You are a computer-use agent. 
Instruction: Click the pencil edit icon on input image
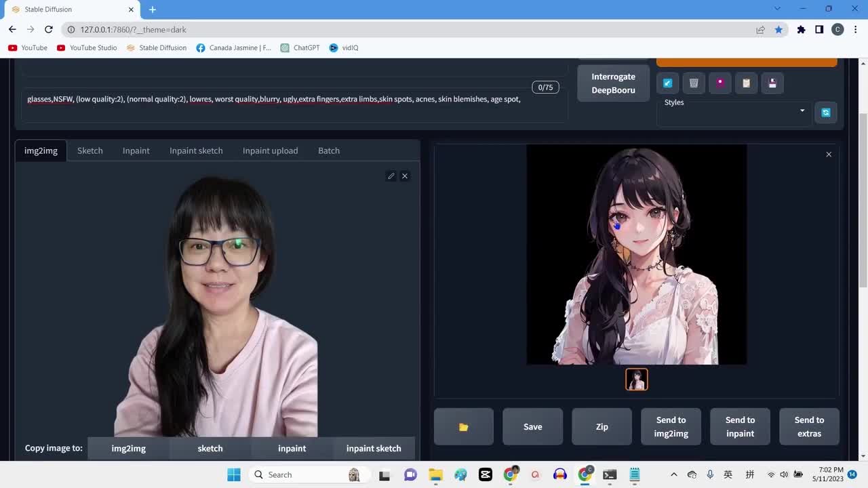tap(391, 176)
